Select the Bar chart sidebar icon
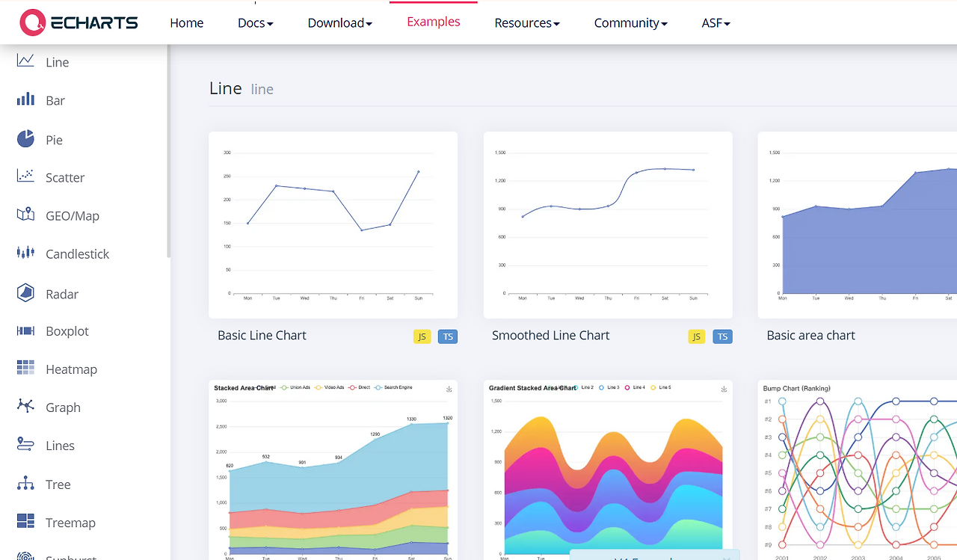 tap(25, 99)
